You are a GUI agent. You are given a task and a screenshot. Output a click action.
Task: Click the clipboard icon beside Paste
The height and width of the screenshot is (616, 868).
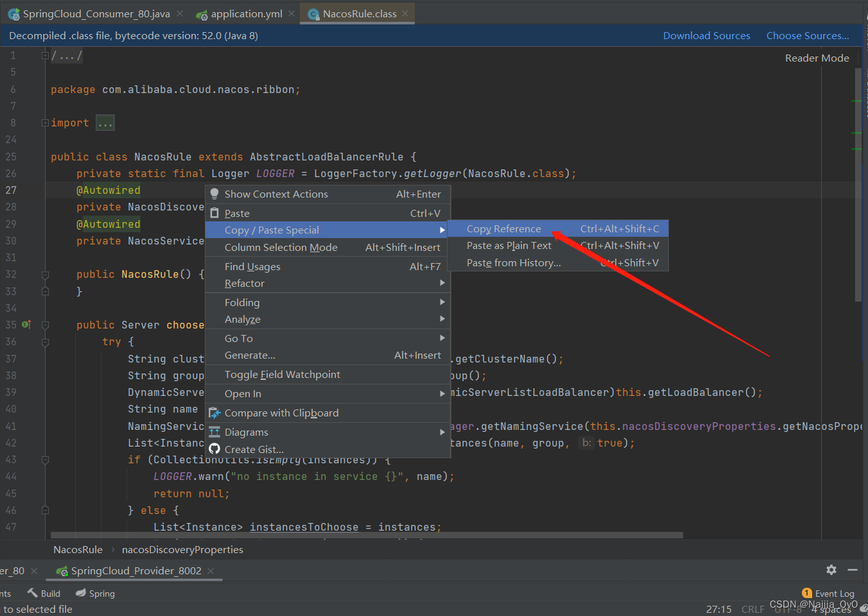click(x=214, y=213)
